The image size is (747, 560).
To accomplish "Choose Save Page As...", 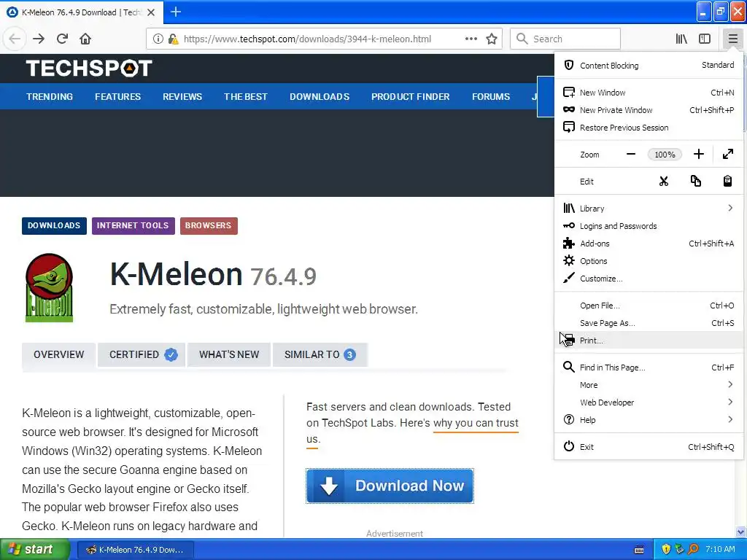I will 649,323.
